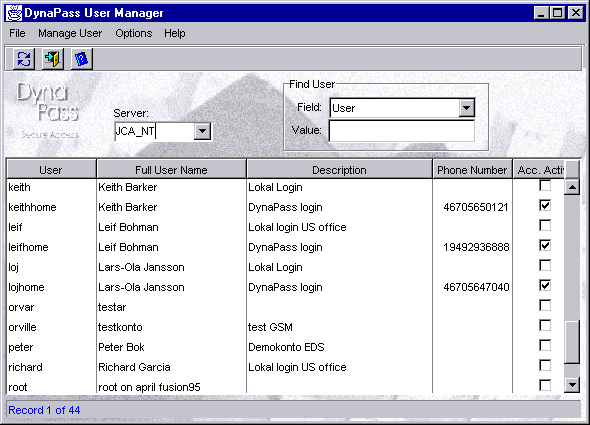Click full name 'Peter Bok'

click(121, 347)
